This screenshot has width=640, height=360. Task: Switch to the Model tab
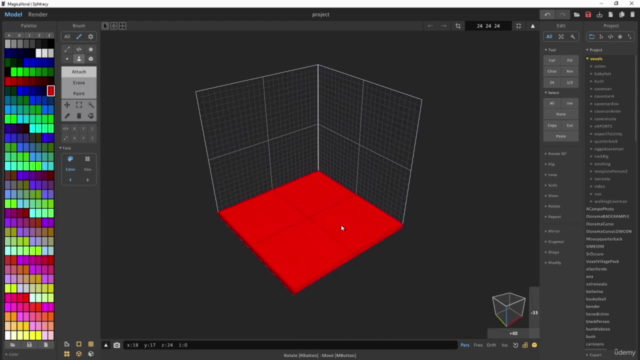tap(13, 14)
